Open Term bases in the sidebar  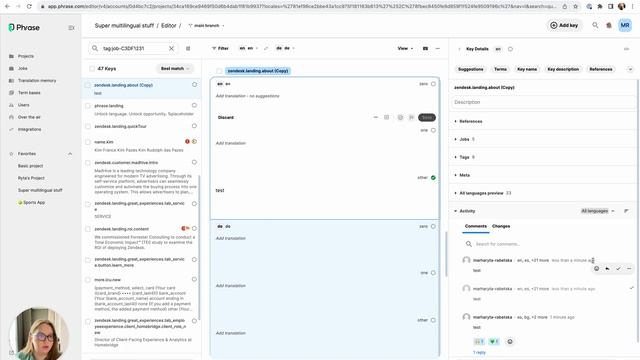[29, 93]
